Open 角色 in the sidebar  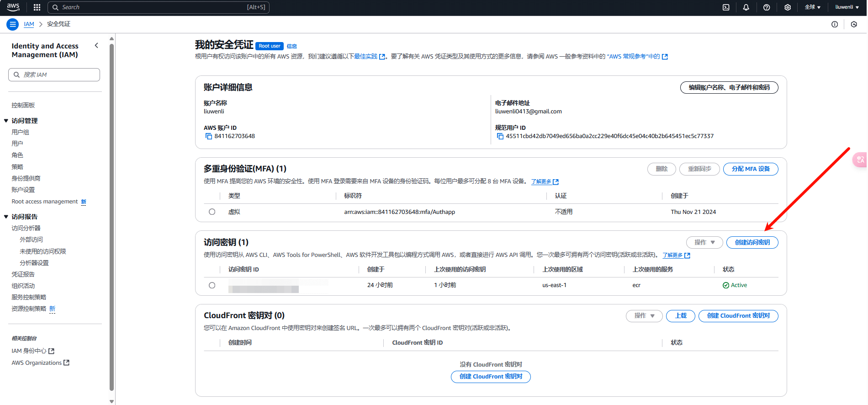coord(17,155)
